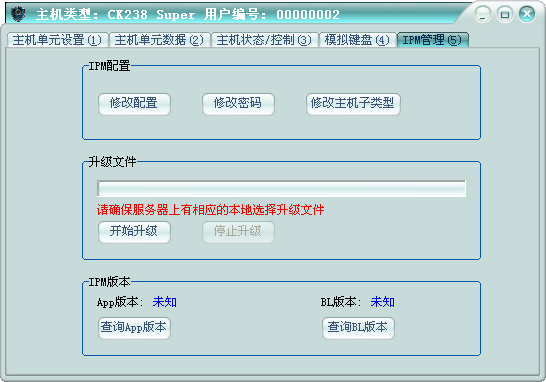
Task: Click the disabled 停止升级 button
Action: click(x=238, y=232)
